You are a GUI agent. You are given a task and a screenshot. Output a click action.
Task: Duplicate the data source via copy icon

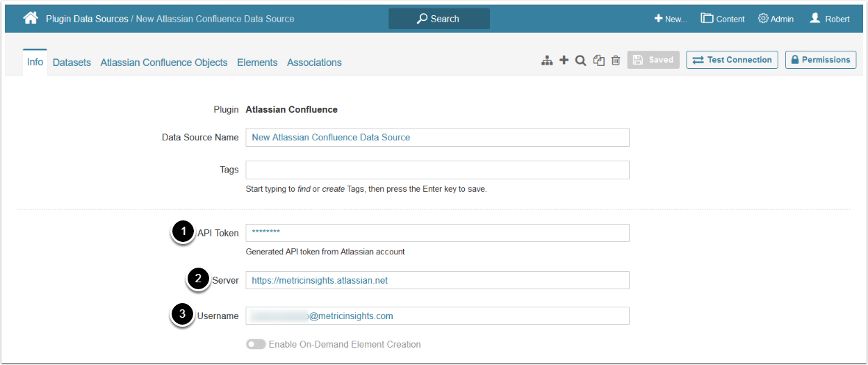(x=598, y=60)
